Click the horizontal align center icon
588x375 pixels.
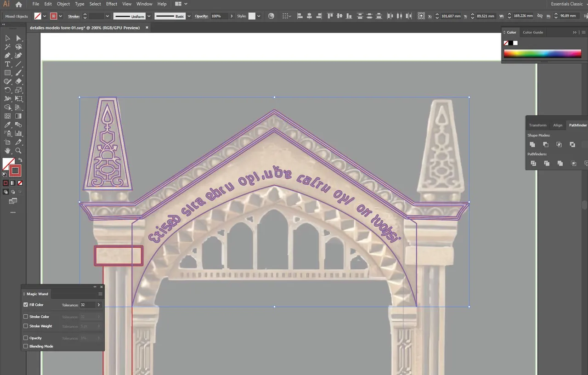pos(309,16)
